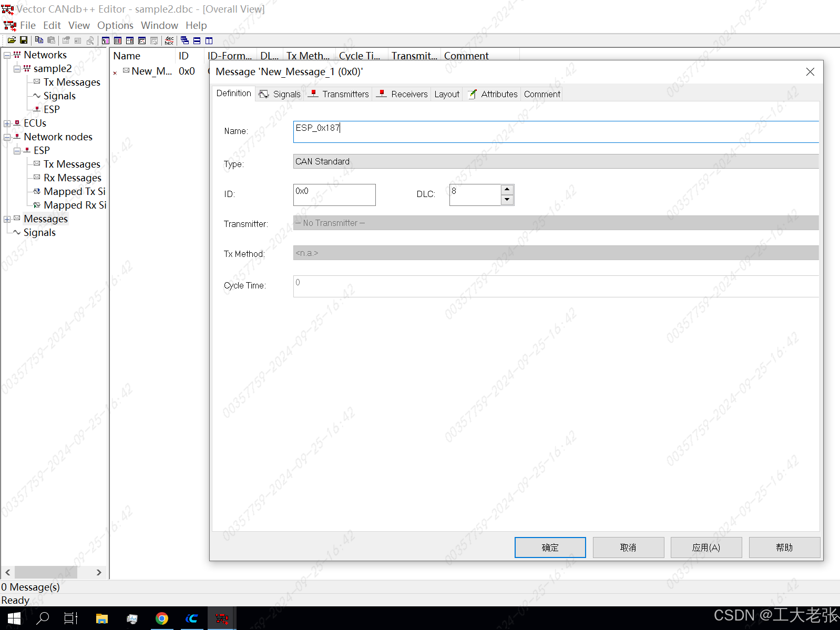Select Signals under sample2 network
The image size is (840, 630).
click(x=59, y=96)
